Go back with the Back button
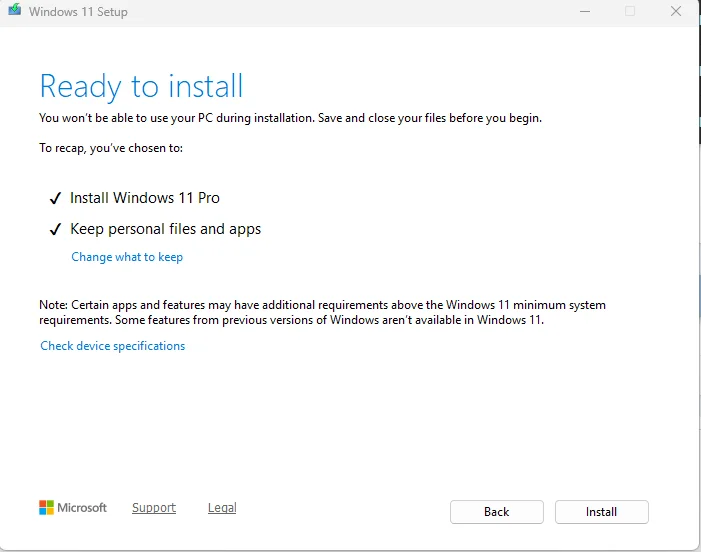701x552 pixels. 497,512
